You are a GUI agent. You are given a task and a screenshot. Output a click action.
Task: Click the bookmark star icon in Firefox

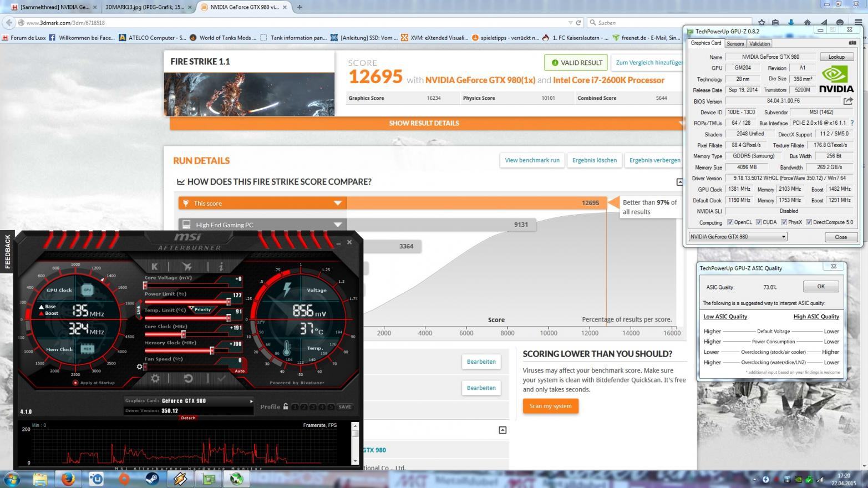pyautogui.click(x=762, y=23)
